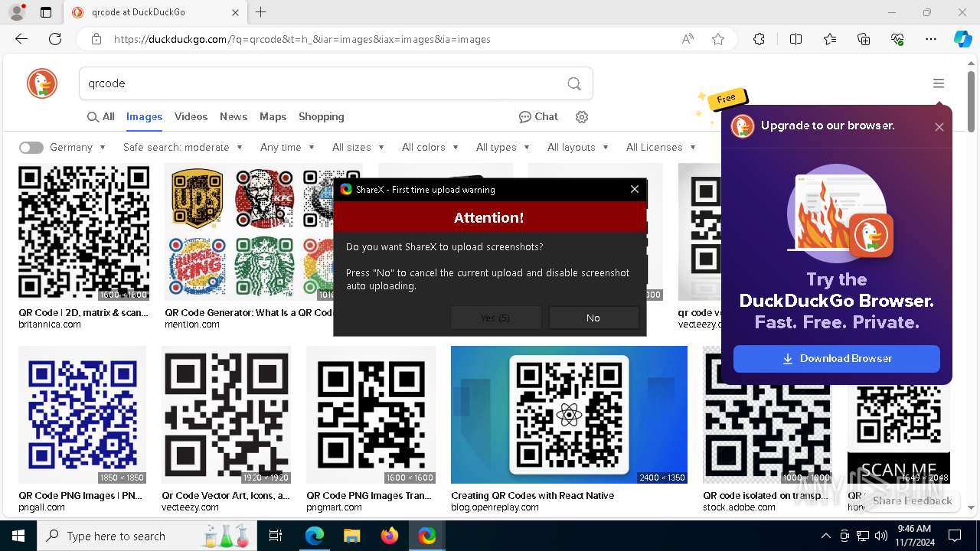Click the browser address bar URL

pyautogui.click(x=302, y=39)
